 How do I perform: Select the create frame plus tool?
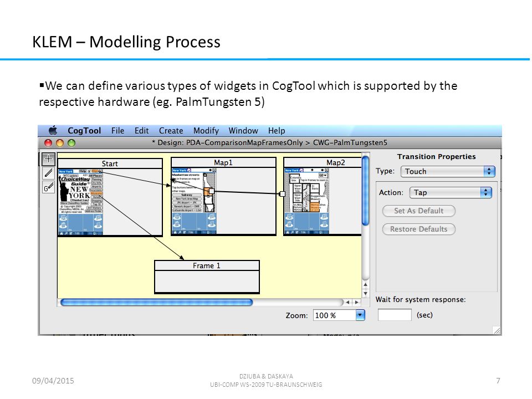click(x=49, y=159)
